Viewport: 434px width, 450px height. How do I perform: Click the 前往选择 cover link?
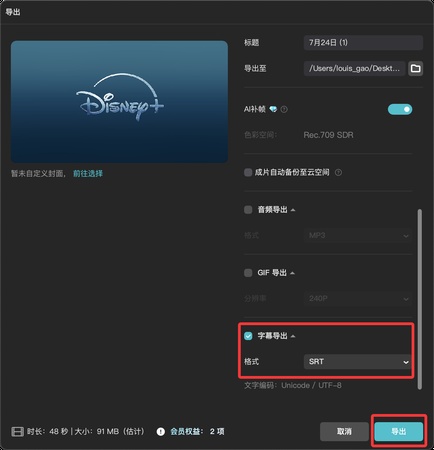(88, 173)
